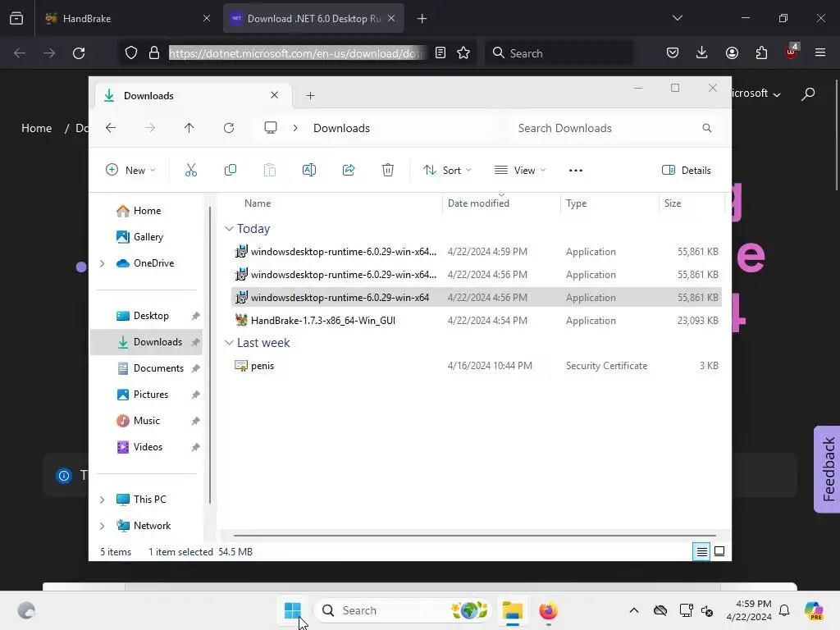Expand This PC tree node

pyautogui.click(x=102, y=500)
